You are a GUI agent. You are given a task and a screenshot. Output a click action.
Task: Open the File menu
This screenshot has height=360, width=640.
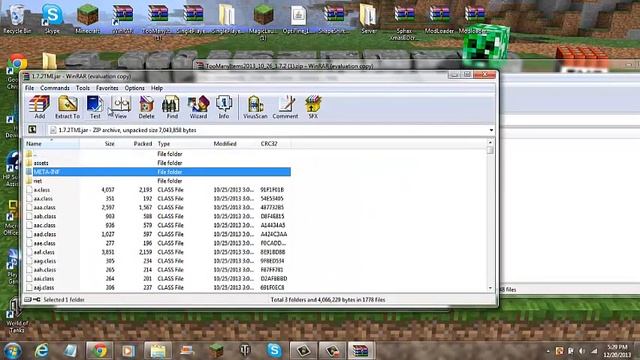pos(29,88)
